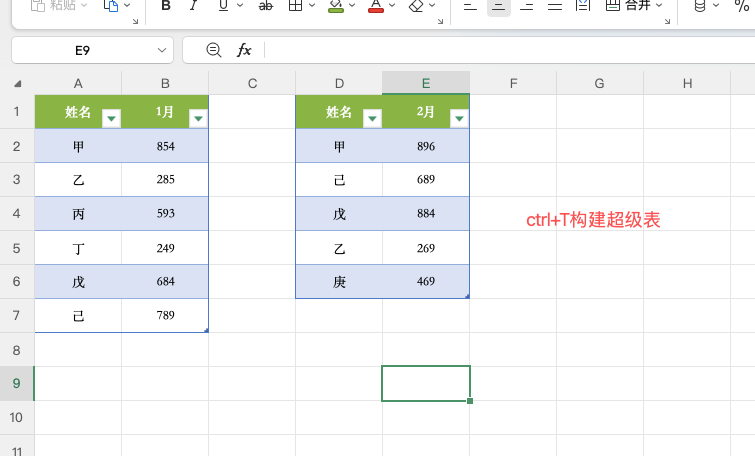Select cell with value 789
This screenshot has height=456, width=755.
click(x=165, y=315)
